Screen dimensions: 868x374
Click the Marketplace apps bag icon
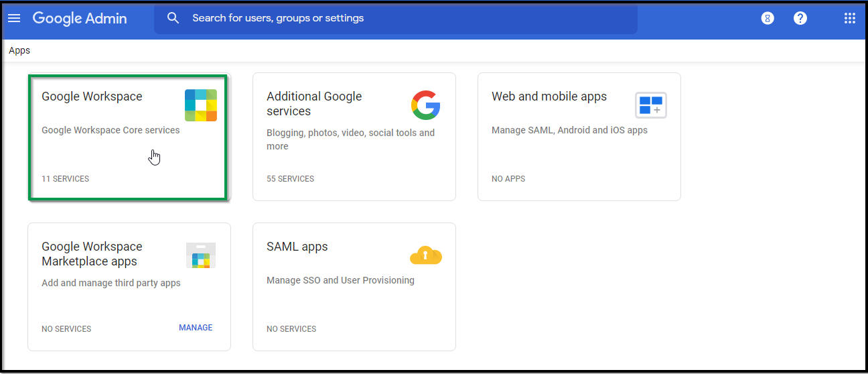[201, 255]
